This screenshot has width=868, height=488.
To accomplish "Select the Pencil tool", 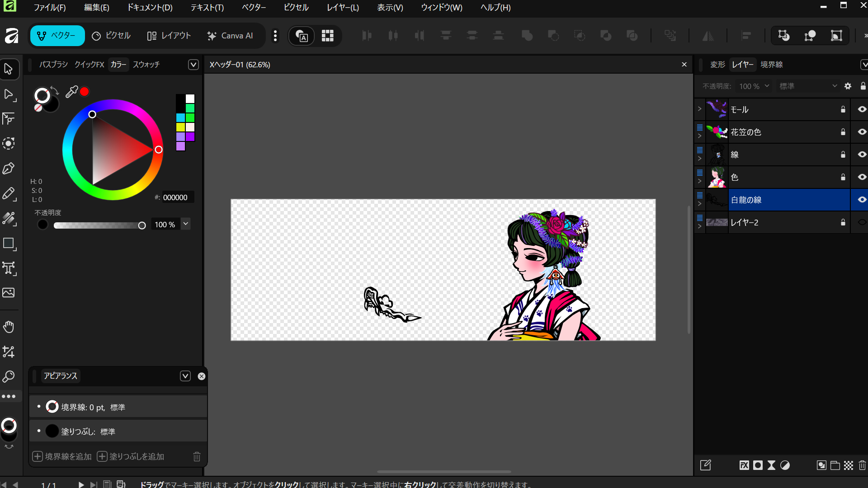I will coord(9,194).
